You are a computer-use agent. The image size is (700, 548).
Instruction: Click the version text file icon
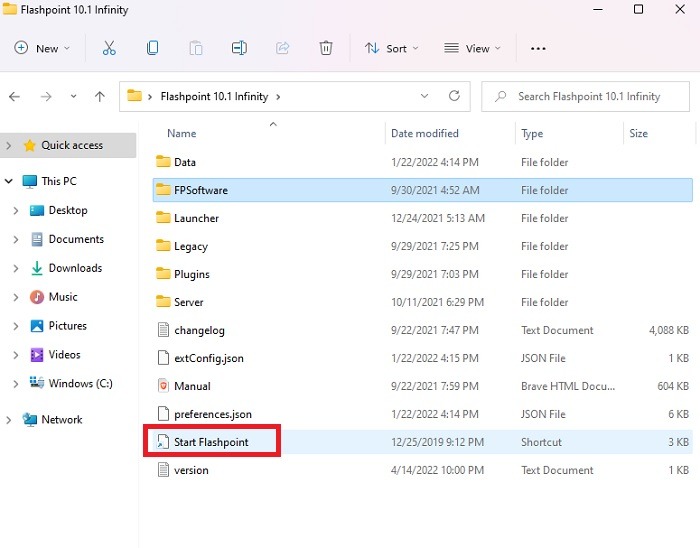coord(163,470)
